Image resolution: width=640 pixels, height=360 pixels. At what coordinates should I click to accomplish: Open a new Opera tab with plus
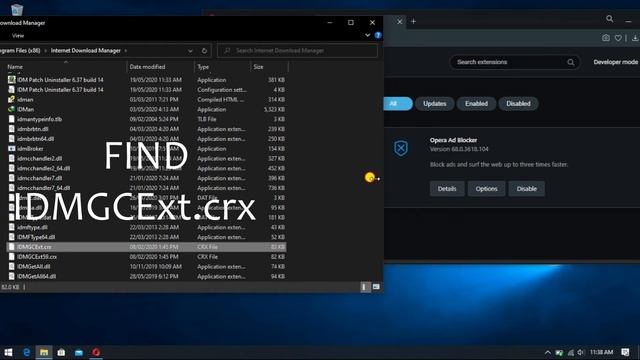coord(413,21)
